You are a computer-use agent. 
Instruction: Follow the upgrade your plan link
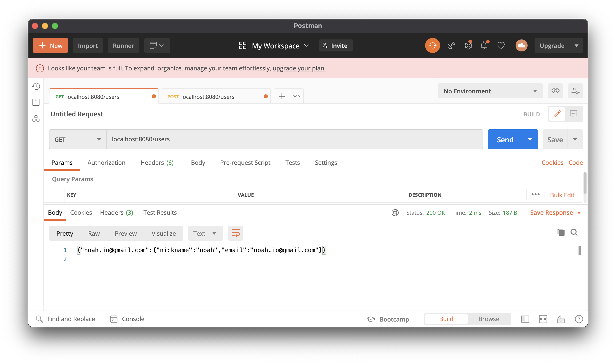pyautogui.click(x=299, y=68)
